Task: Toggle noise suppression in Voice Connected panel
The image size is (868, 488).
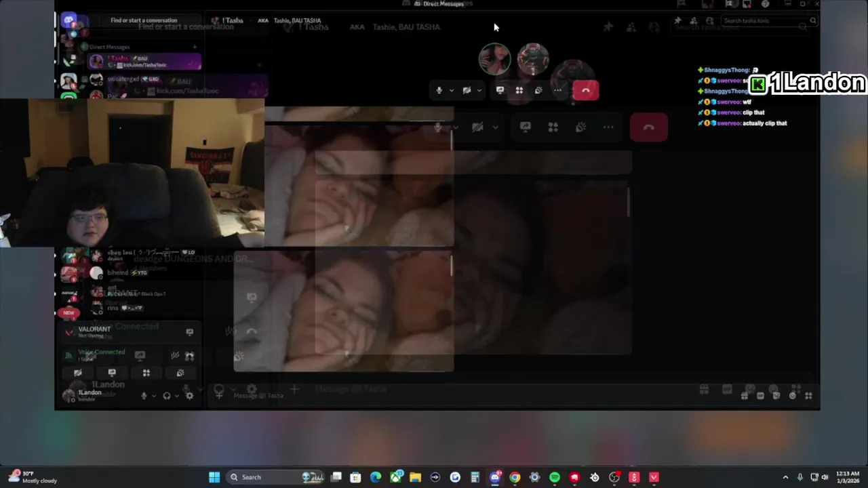Action: [175, 355]
